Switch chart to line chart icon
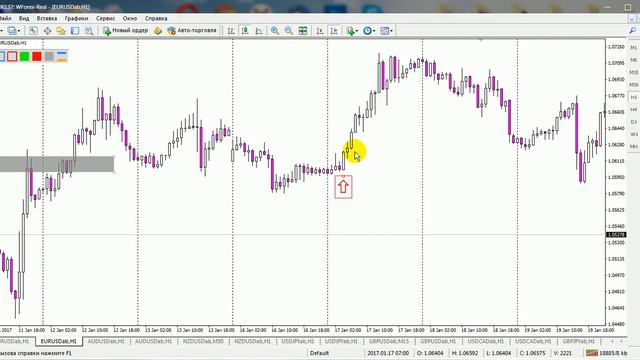 pyautogui.click(x=259, y=31)
